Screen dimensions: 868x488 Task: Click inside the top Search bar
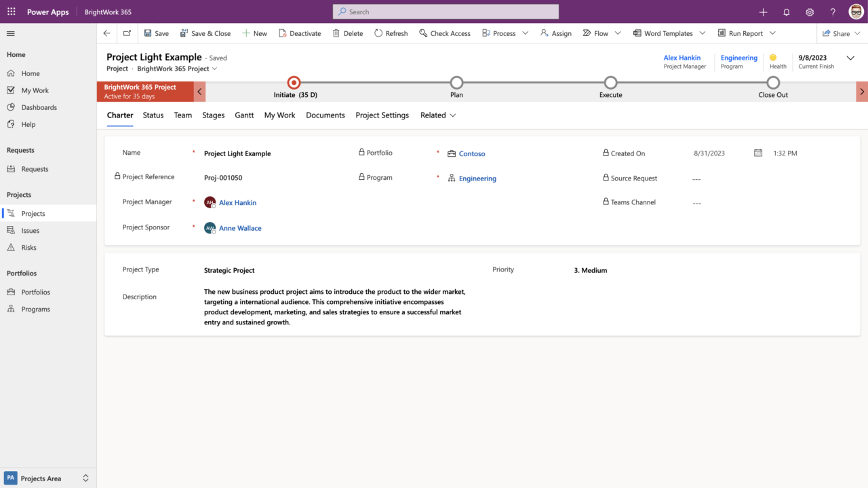click(x=445, y=11)
